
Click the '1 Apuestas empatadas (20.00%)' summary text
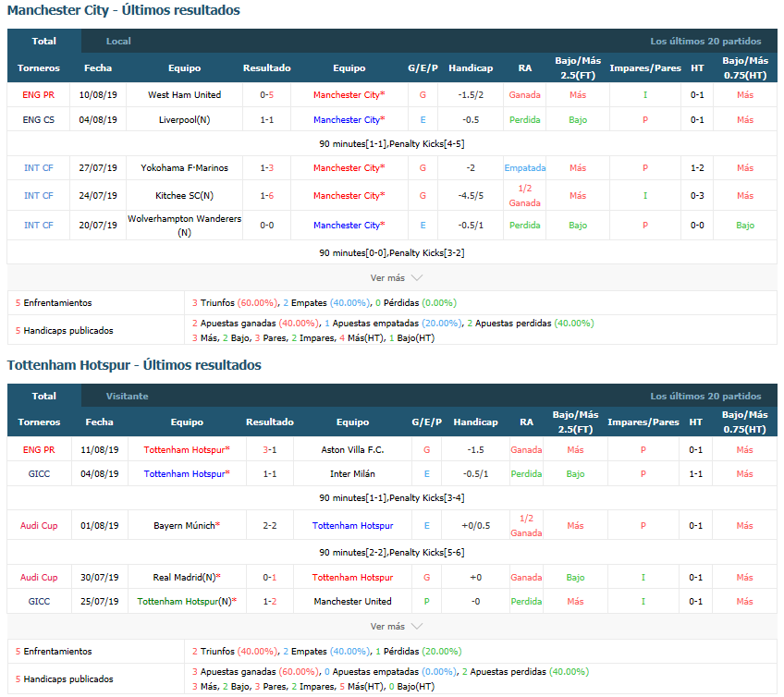click(394, 324)
